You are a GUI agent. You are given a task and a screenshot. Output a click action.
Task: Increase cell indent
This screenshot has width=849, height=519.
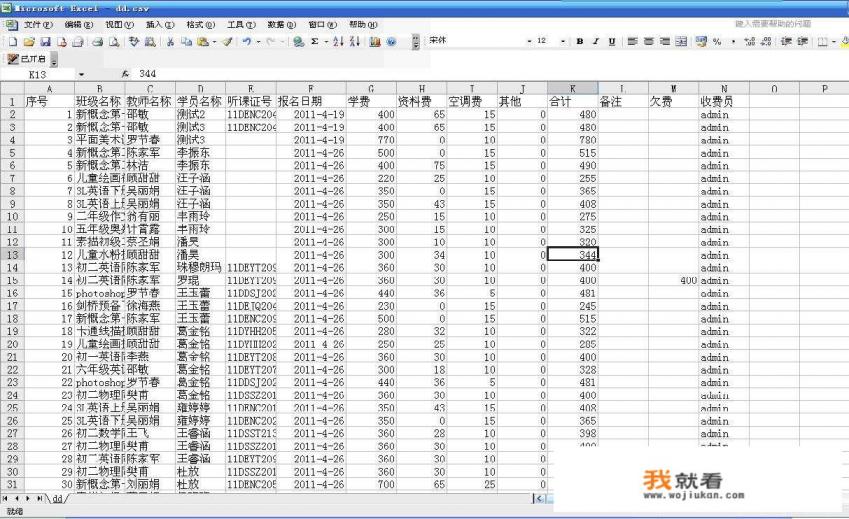[x=802, y=41]
